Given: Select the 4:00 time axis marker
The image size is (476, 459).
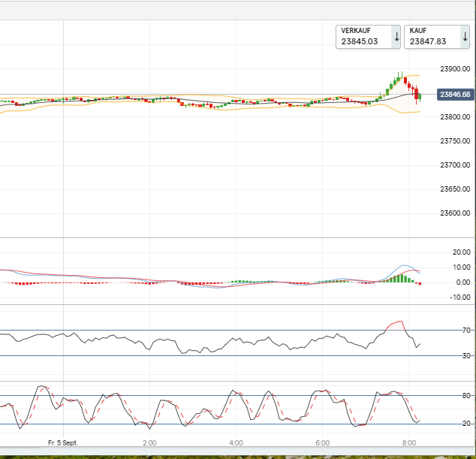Looking at the screenshot, I should tap(236, 443).
